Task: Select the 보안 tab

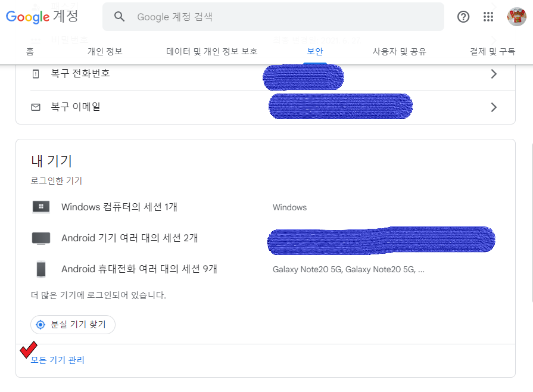Action: [315, 51]
